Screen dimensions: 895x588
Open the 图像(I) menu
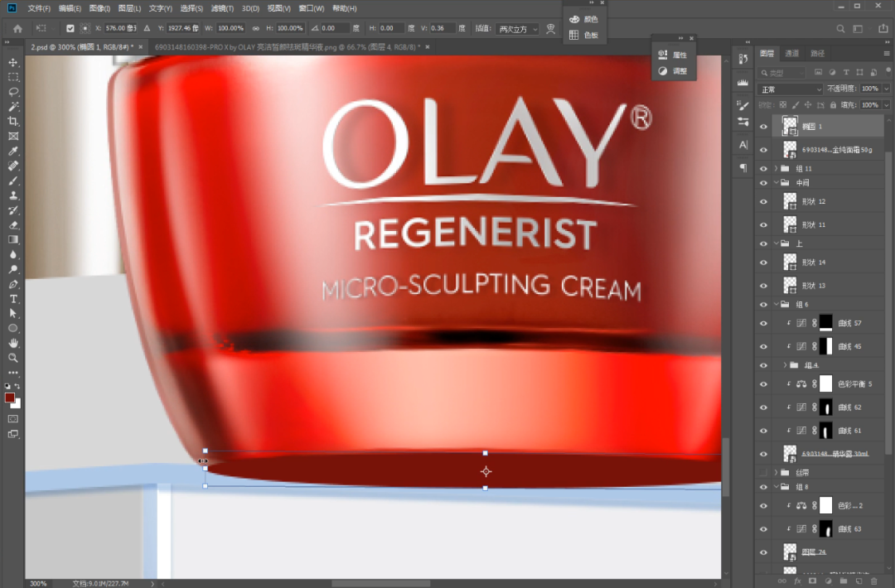[99, 8]
